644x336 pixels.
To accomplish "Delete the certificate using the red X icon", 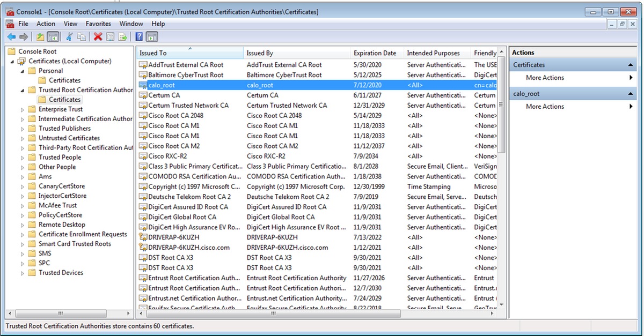I will tap(98, 37).
